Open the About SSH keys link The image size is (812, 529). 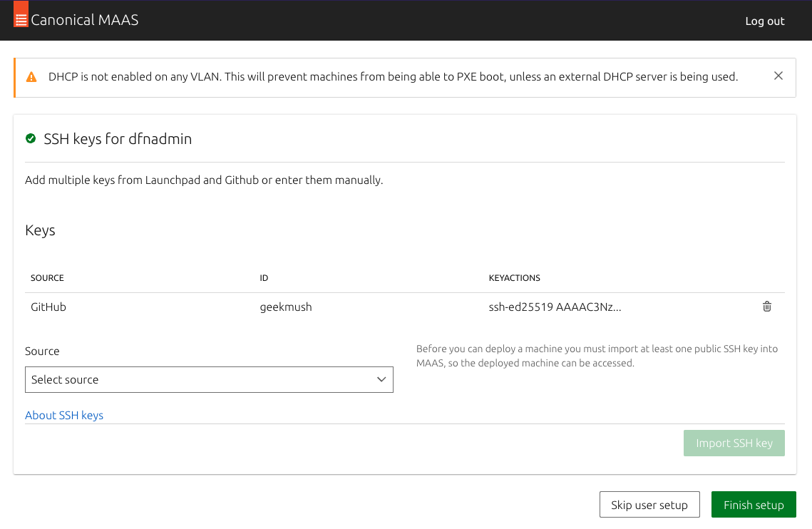[64, 415]
